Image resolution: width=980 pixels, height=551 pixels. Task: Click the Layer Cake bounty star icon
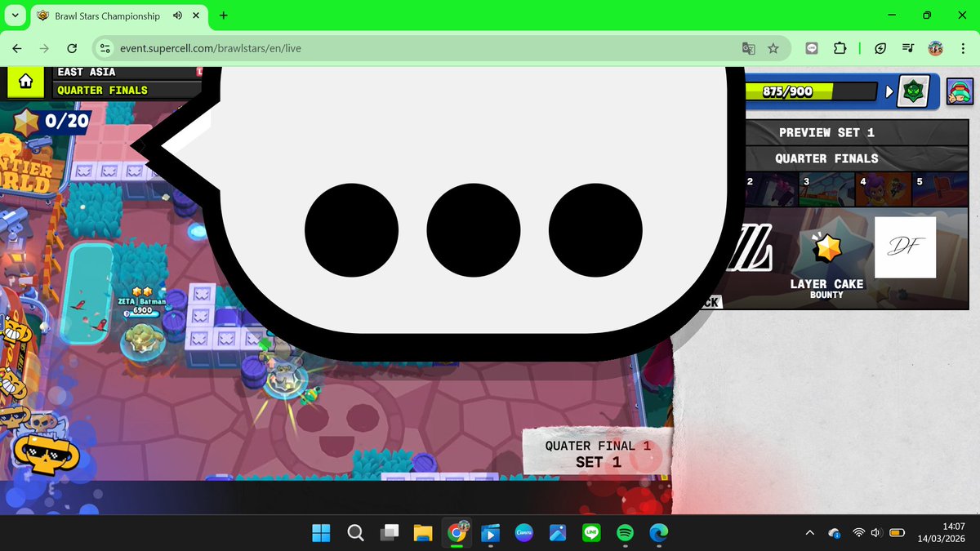pos(826,247)
